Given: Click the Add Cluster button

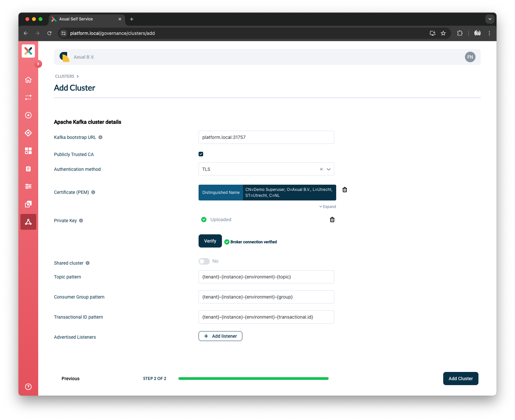Looking at the screenshot, I should click(461, 379).
